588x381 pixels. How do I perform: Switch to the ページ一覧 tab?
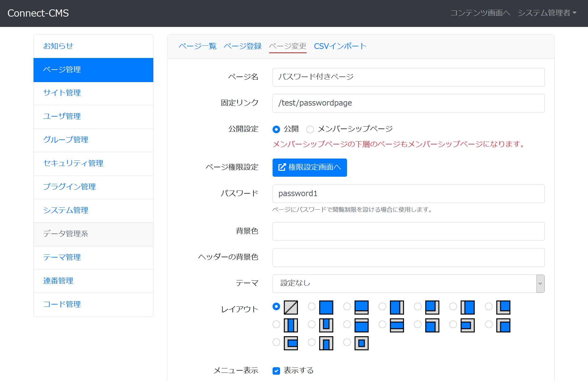[197, 46]
